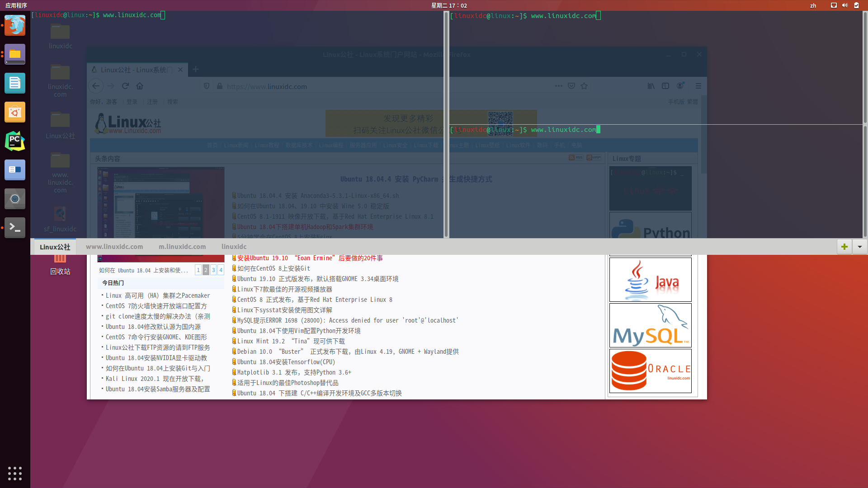Switch to the linuxidc terminal tab
The image size is (868, 488).
234,247
